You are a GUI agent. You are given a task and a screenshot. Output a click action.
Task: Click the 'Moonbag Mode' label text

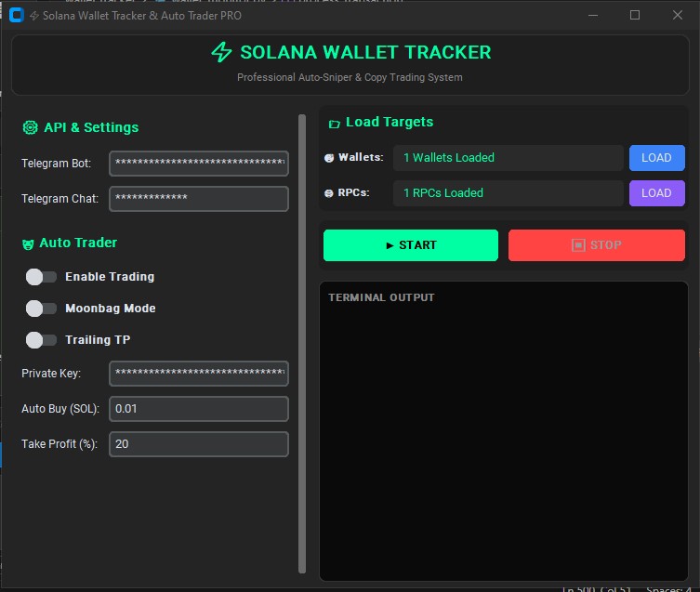(x=111, y=309)
